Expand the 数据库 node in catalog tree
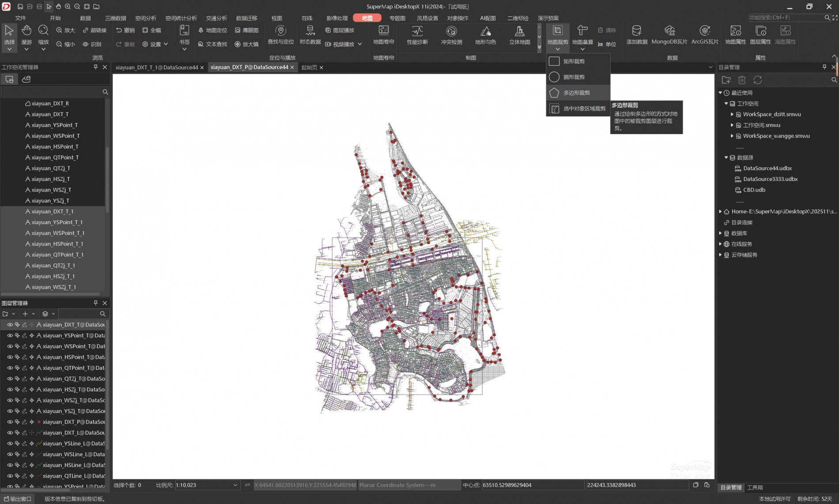 pos(720,233)
